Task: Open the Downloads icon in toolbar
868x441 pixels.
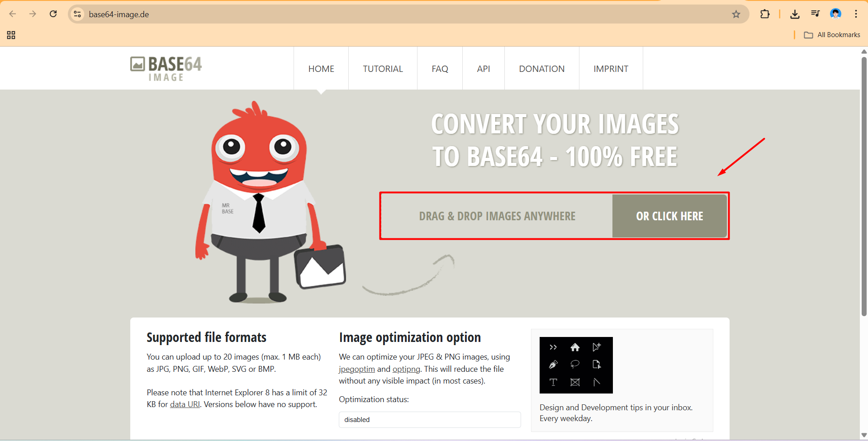Action: tap(795, 14)
